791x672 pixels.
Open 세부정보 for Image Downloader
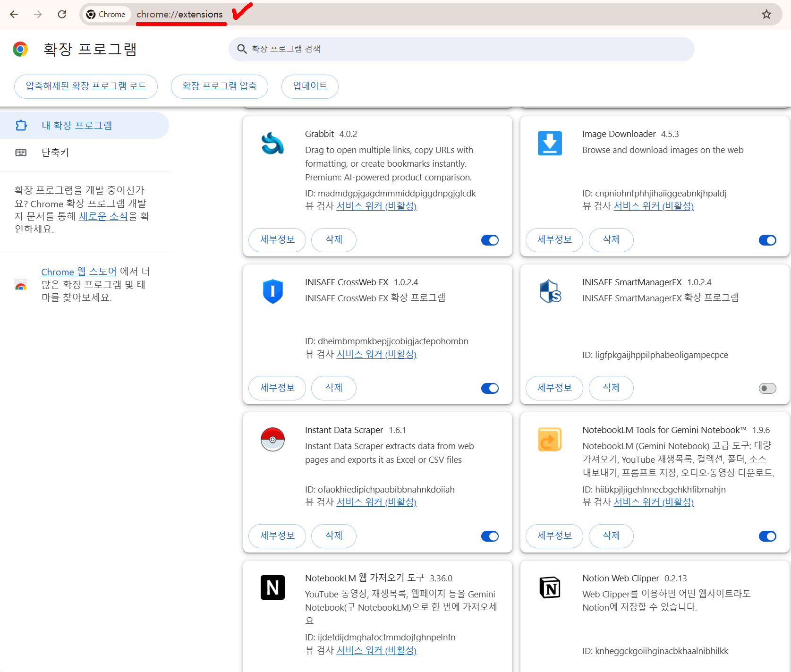(554, 240)
